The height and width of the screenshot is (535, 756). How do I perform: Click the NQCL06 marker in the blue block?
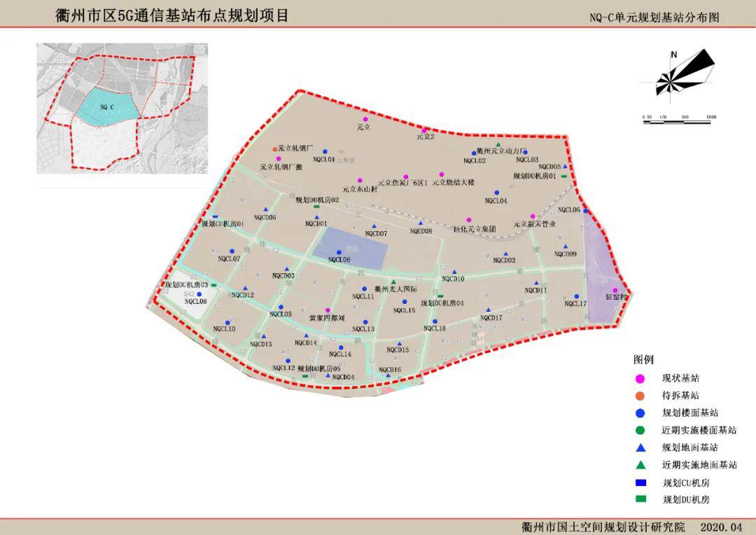339,252
